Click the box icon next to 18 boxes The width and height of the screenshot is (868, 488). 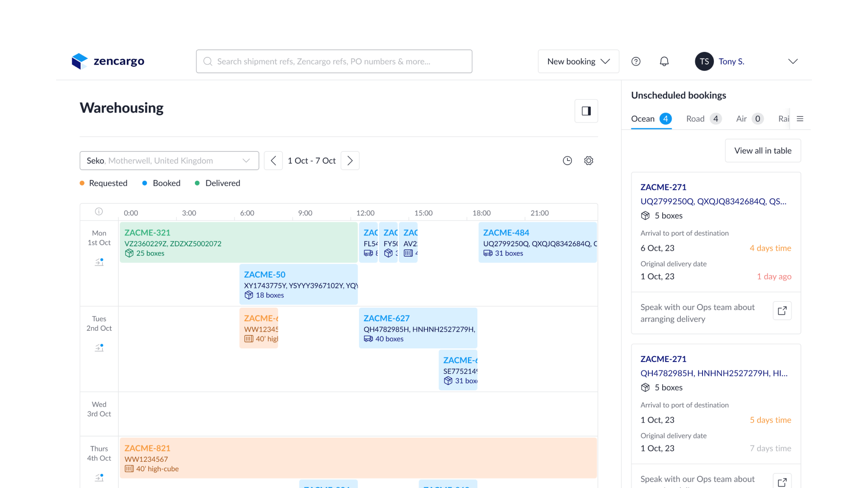pos(249,295)
